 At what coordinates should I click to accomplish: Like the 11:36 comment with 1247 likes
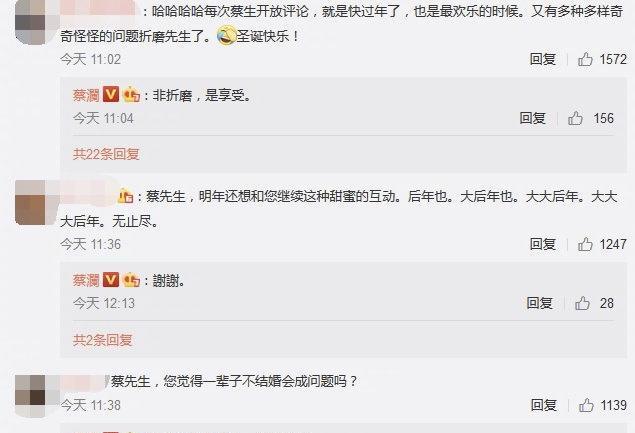coord(585,244)
